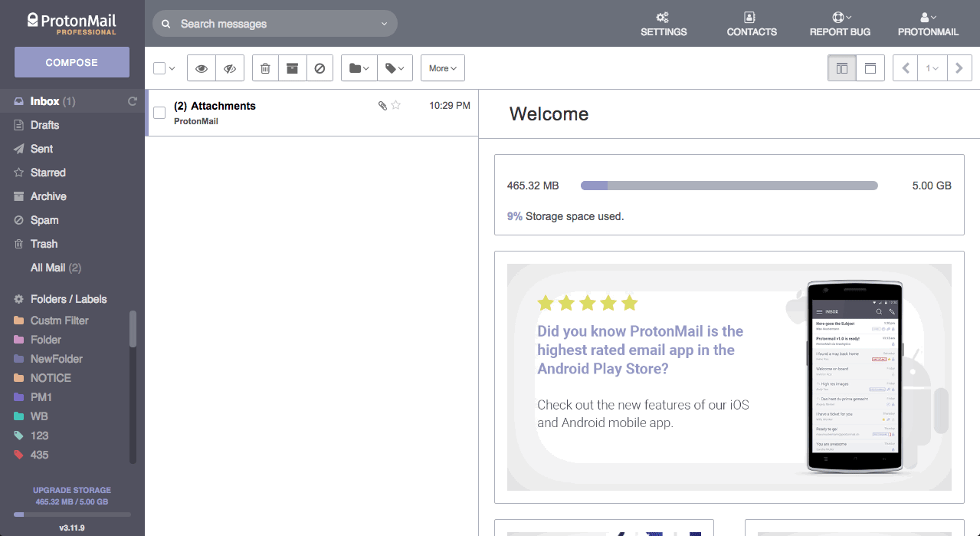The image size is (980, 536).
Task: Move to trash using toolbar trash icon
Action: [265, 68]
